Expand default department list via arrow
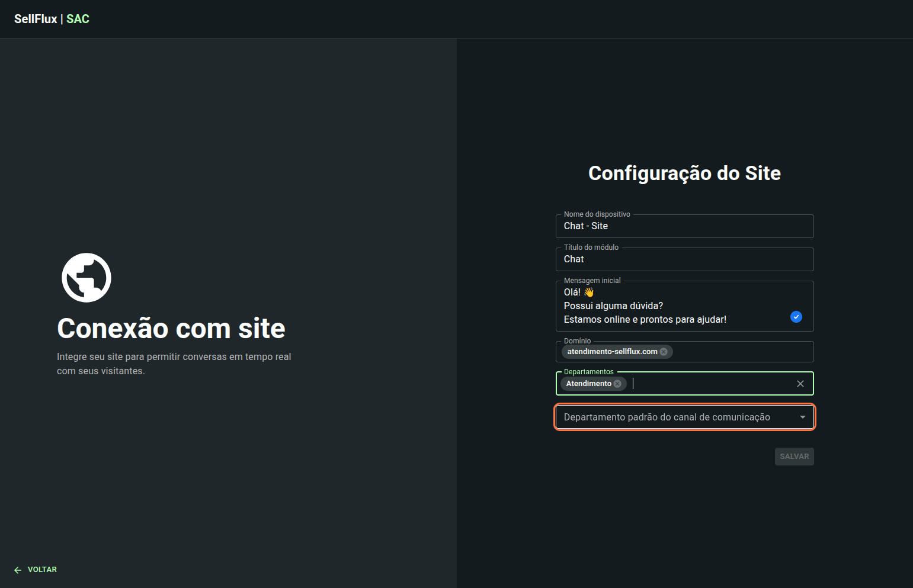This screenshot has width=913, height=588. click(802, 417)
